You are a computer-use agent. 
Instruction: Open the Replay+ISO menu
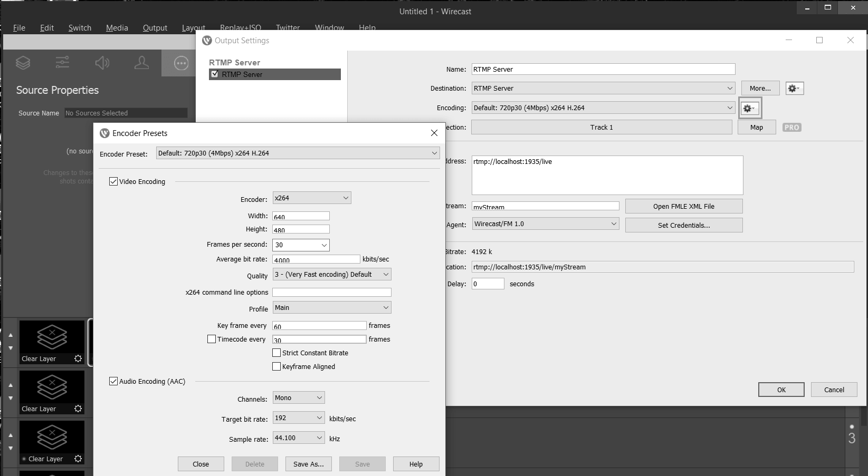(x=240, y=27)
